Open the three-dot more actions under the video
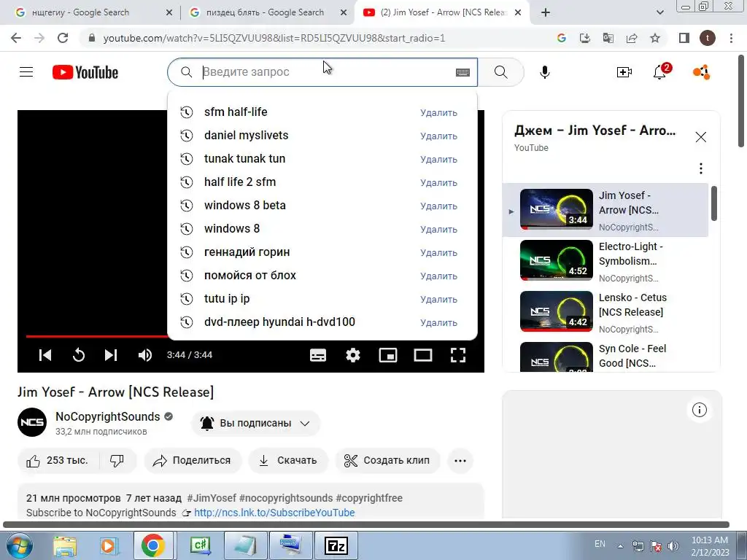 click(460, 461)
